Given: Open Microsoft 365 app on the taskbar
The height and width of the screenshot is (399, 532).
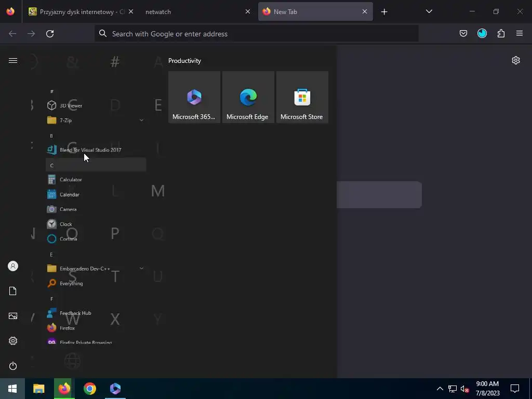Looking at the screenshot, I should (x=115, y=389).
